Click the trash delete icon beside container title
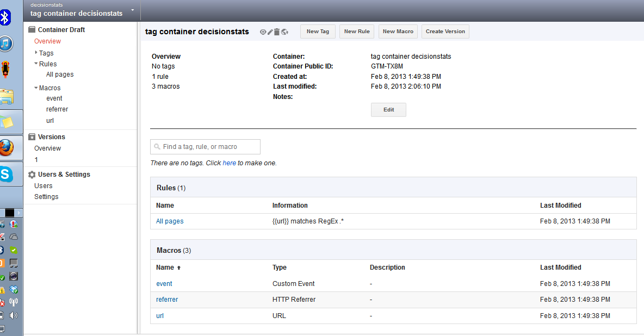The width and height of the screenshot is (644, 336). tap(277, 32)
